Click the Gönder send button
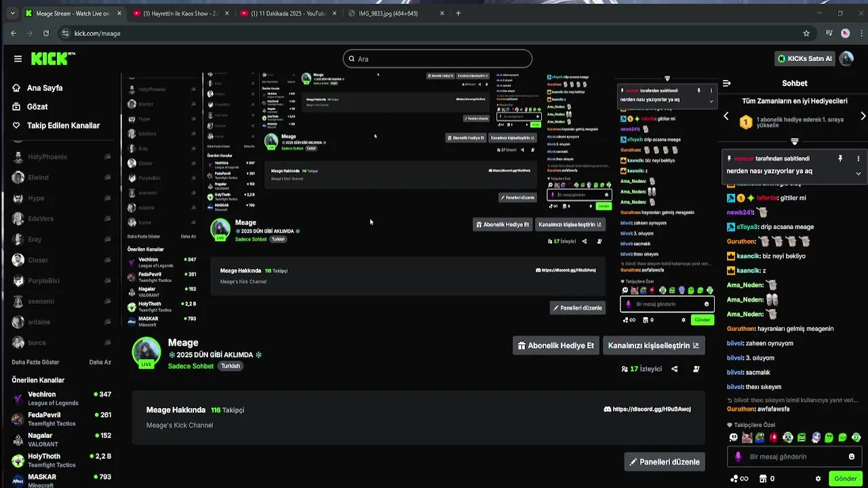The image size is (868, 488). (845, 479)
